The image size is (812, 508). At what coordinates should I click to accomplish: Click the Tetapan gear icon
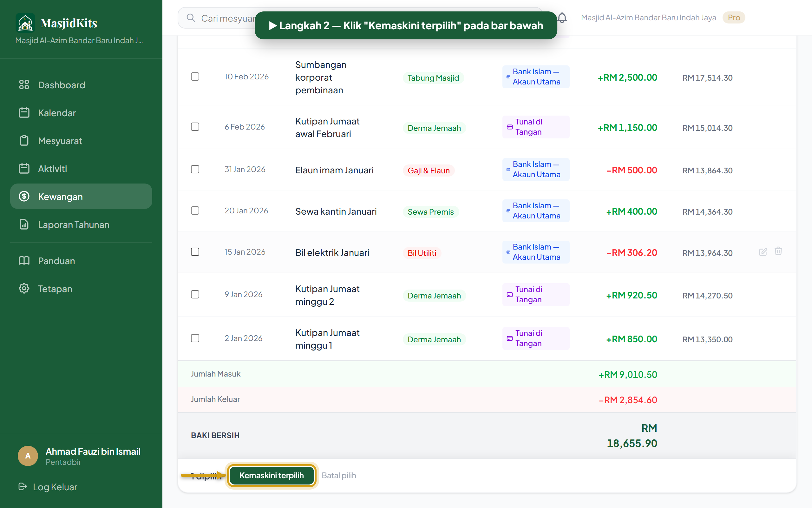pyautogui.click(x=24, y=288)
